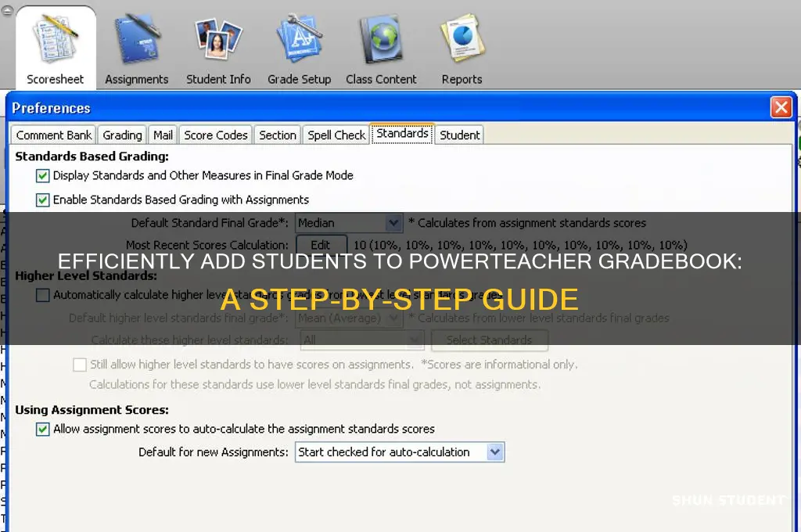801x532 pixels.
Task: Open the Scoresheet view icon
Action: [x=56, y=40]
